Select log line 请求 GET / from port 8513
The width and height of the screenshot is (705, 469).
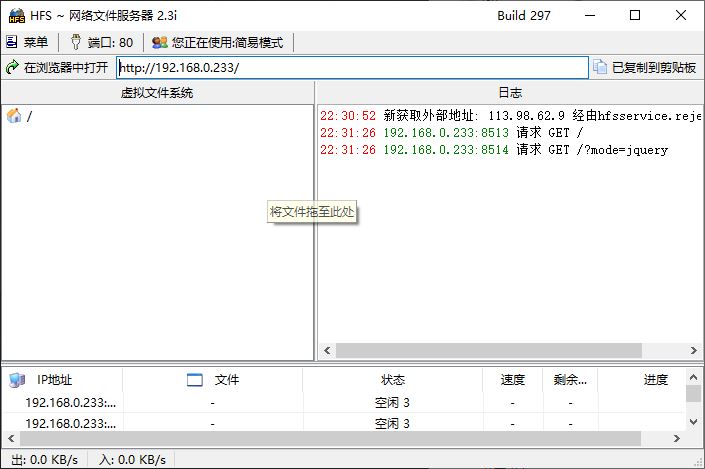point(452,133)
